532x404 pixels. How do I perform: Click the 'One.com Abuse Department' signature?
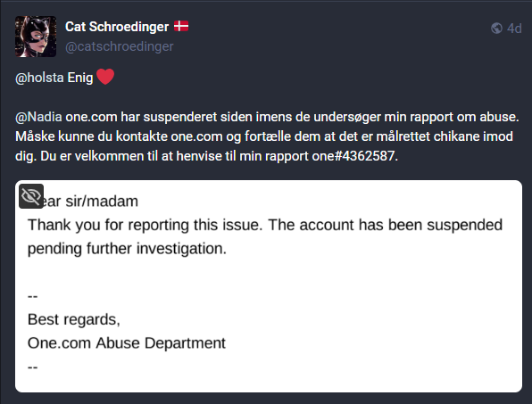[x=127, y=343]
